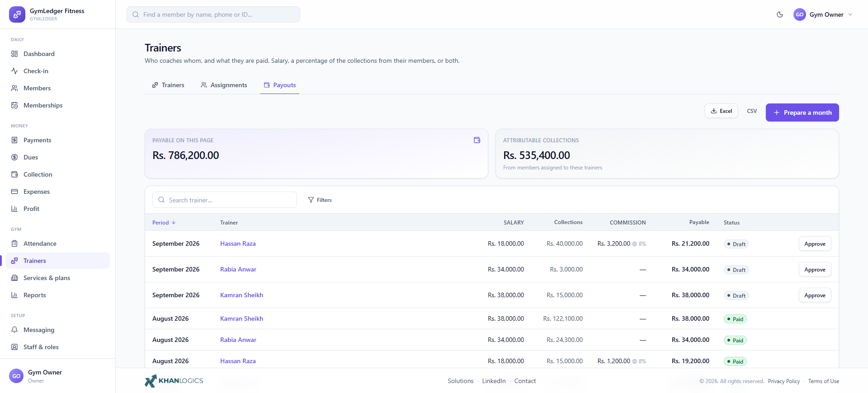The height and width of the screenshot is (393, 868).
Task: Open Memberships in the sidebar
Action: click(x=57, y=105)
